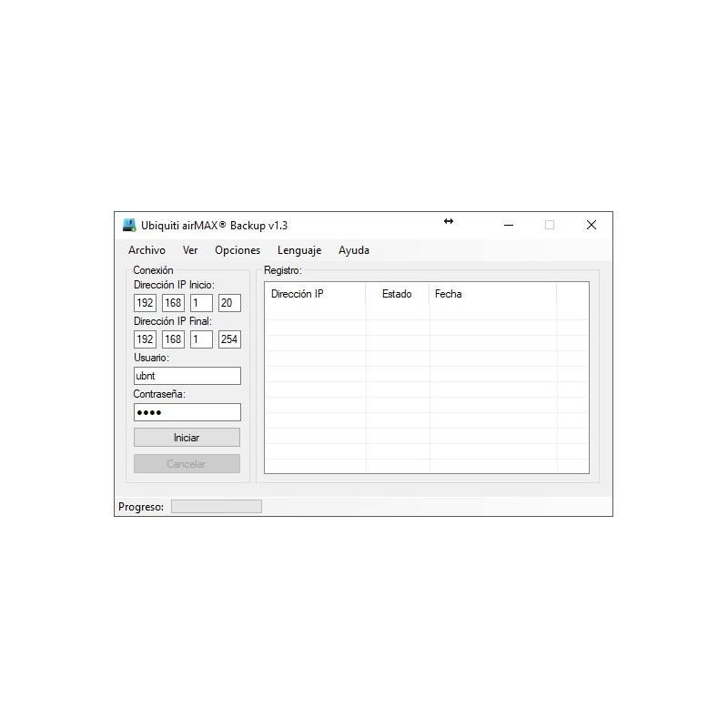
Task: Open the Ayuda menu
Action: click(x=354, y=250)
